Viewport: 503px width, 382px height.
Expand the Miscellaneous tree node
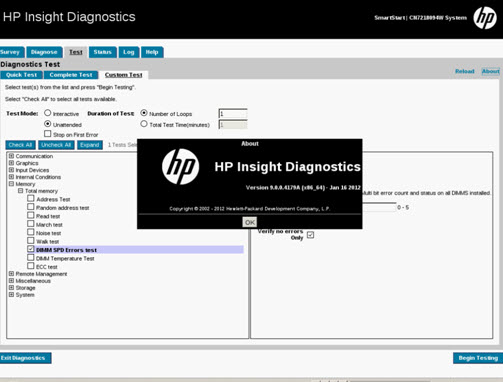(x=11, y=281)
